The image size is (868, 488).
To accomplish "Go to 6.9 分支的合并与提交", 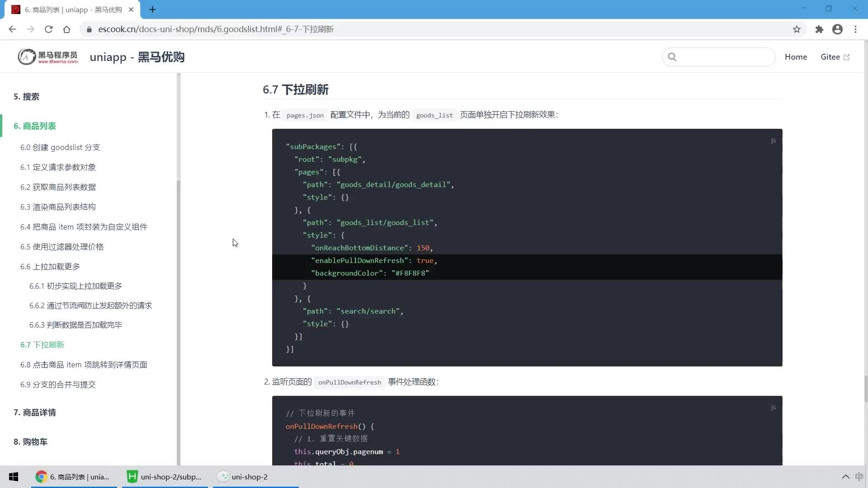I will coord(58,385).
